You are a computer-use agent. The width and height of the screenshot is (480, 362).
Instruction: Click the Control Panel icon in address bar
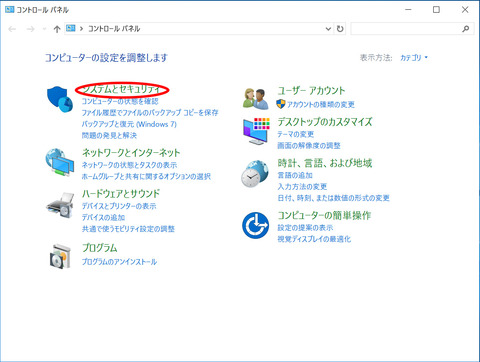[71, 28]
